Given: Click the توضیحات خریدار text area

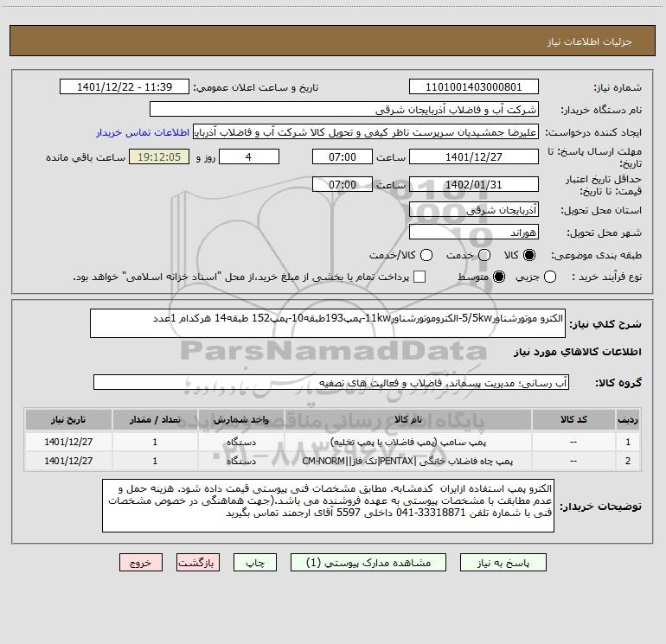Looking at the screenshot, I should point(328,506).
